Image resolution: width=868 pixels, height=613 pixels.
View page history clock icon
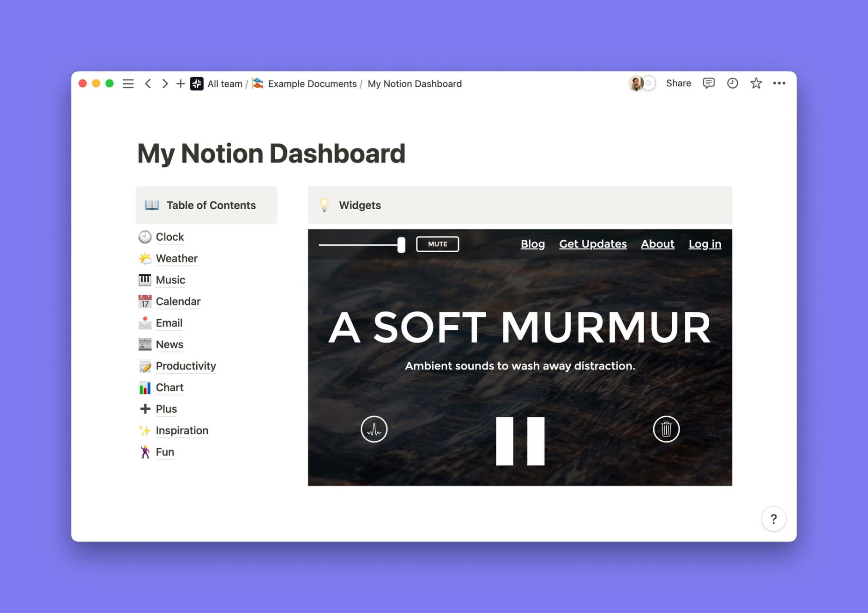(732, 83)
